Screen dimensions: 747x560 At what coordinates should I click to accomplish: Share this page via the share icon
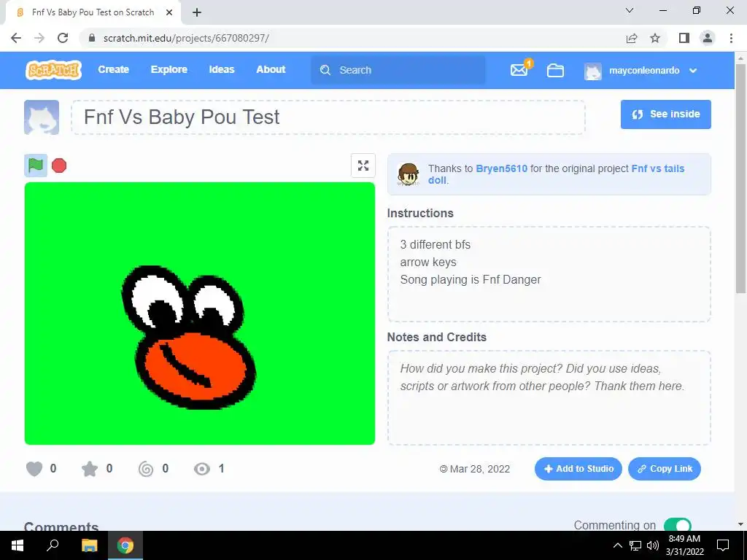(632, 38)
